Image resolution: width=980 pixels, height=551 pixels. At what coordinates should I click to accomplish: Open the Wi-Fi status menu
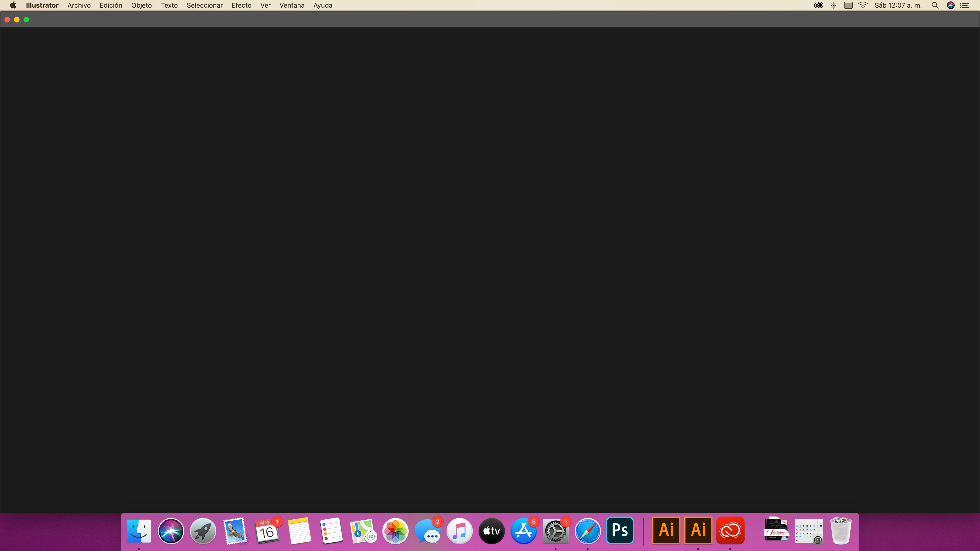tap(863, 5)
